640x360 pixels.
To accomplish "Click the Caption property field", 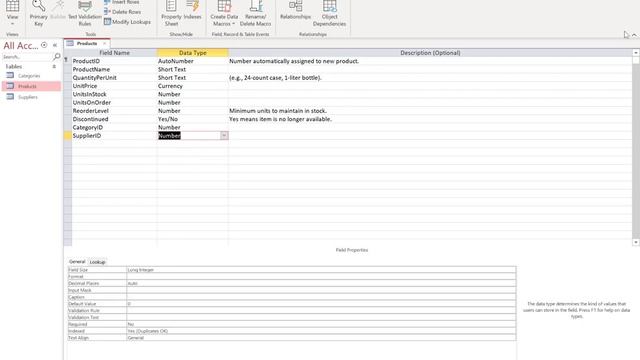I will pos(321,297).
